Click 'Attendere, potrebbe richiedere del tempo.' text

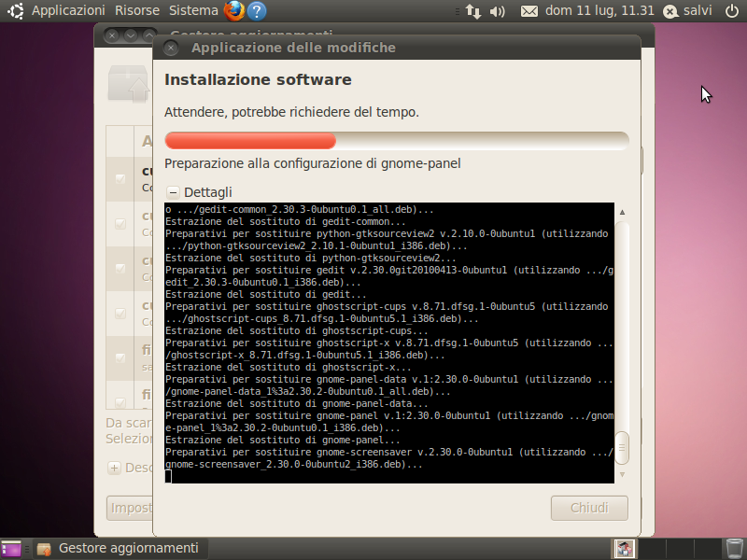(x=291, y=112)
